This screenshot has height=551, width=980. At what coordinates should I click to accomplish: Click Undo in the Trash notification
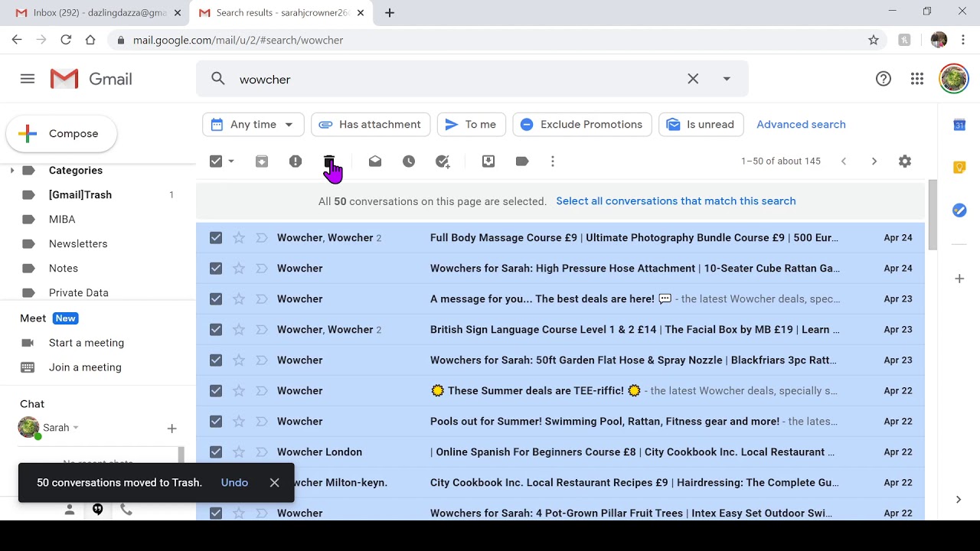pos(234,483)
